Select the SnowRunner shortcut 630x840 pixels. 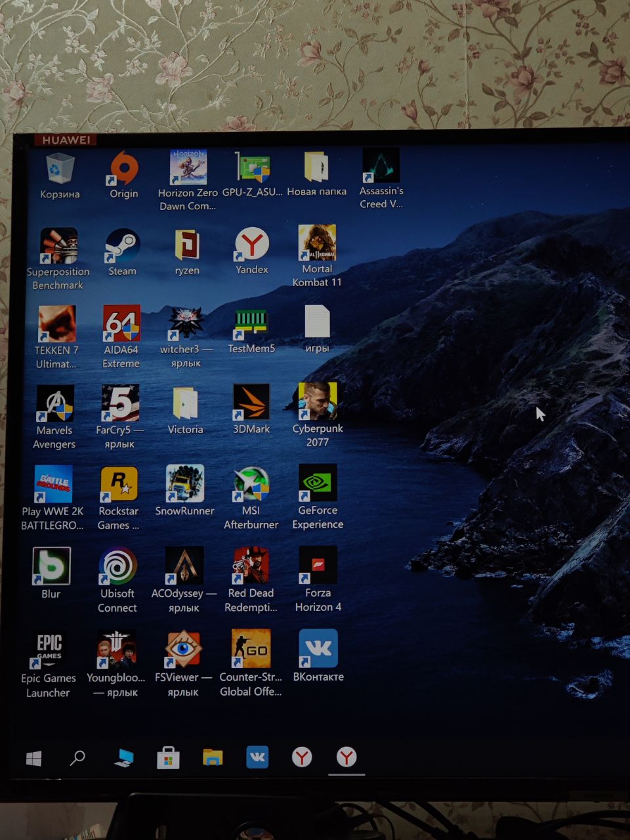pyautogui.click(x=184, y=484)
